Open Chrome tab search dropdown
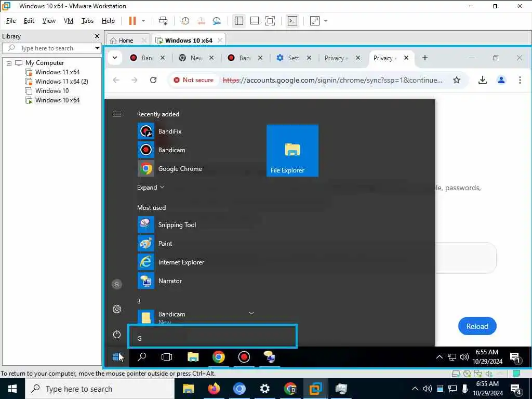Image resolution: width=532 pixels, height=399 pixels. point(115,58)
